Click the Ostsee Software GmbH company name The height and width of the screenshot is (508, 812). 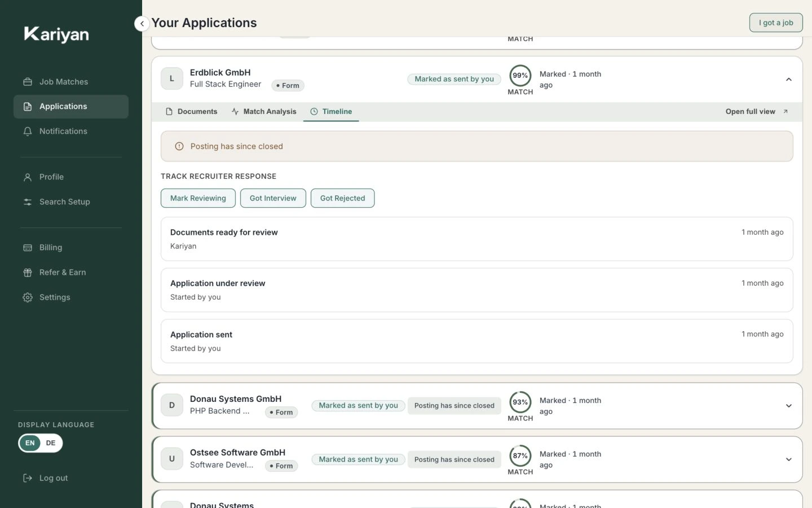(237, 453)
